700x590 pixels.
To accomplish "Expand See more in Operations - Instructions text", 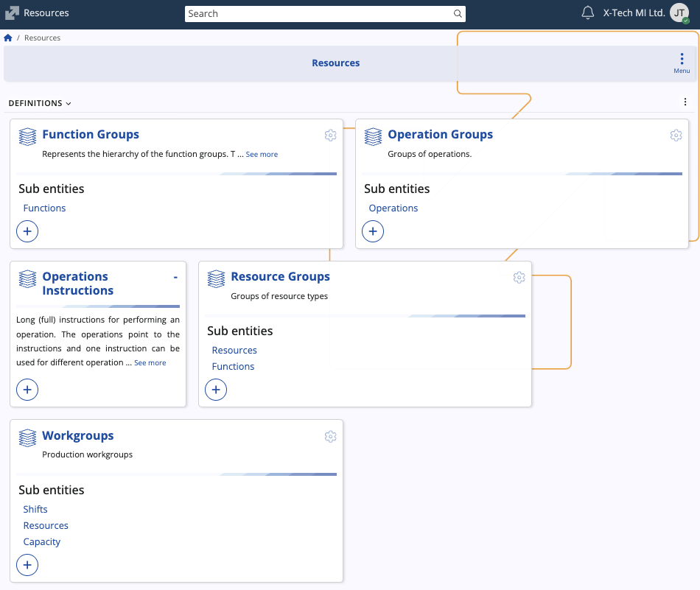I will tap(150, 363).
